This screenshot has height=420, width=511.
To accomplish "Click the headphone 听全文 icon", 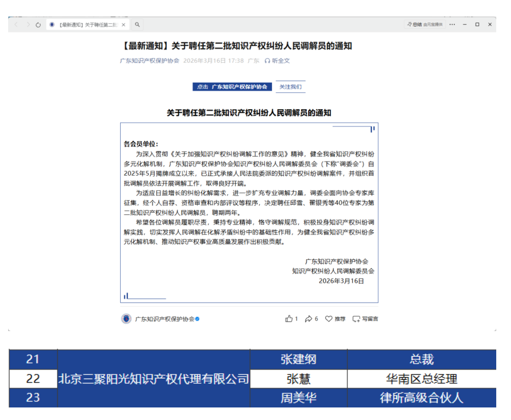I will (x=267, y=61).
